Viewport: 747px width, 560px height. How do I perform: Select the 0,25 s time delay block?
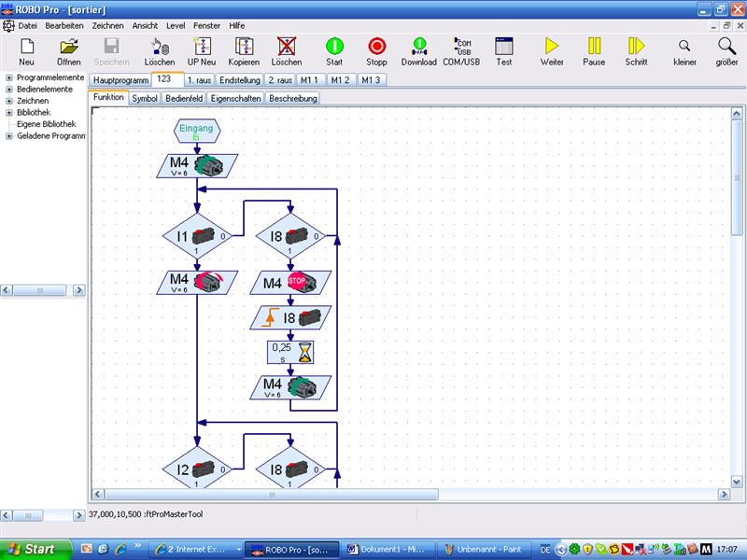click(x=290, y=353)
